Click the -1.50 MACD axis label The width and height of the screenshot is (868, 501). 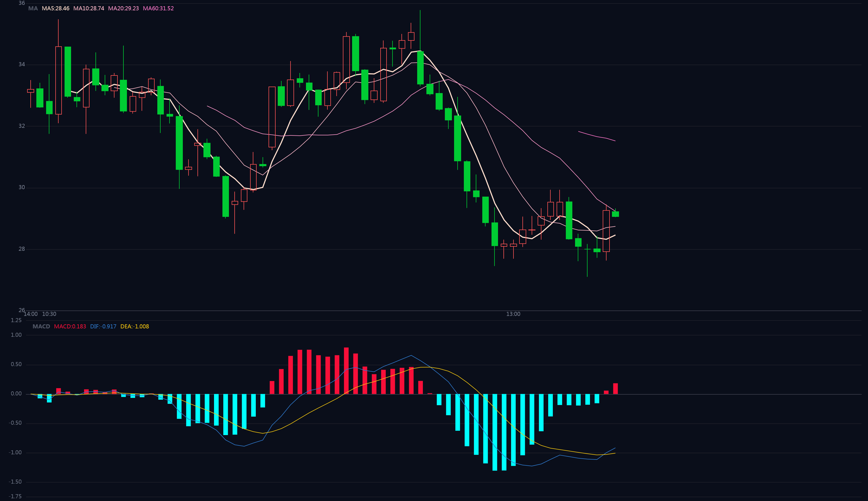15,482
